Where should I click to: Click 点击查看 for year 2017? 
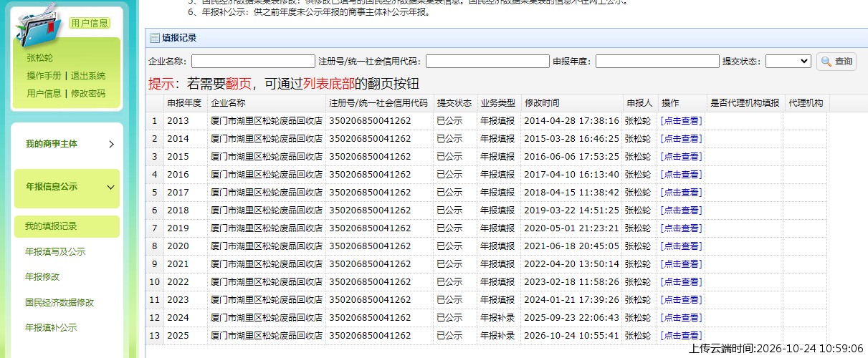pyautogui.click(x=681, y=193)
